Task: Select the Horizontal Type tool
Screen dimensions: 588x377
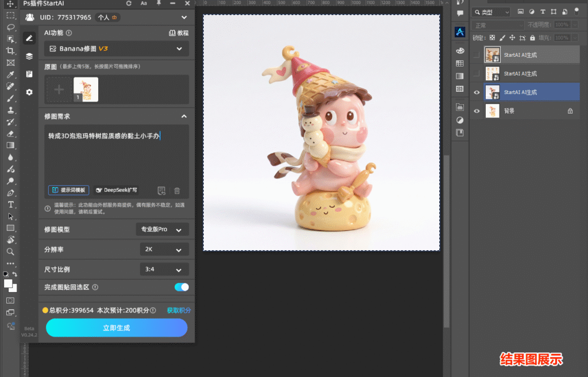Action: 10,205
